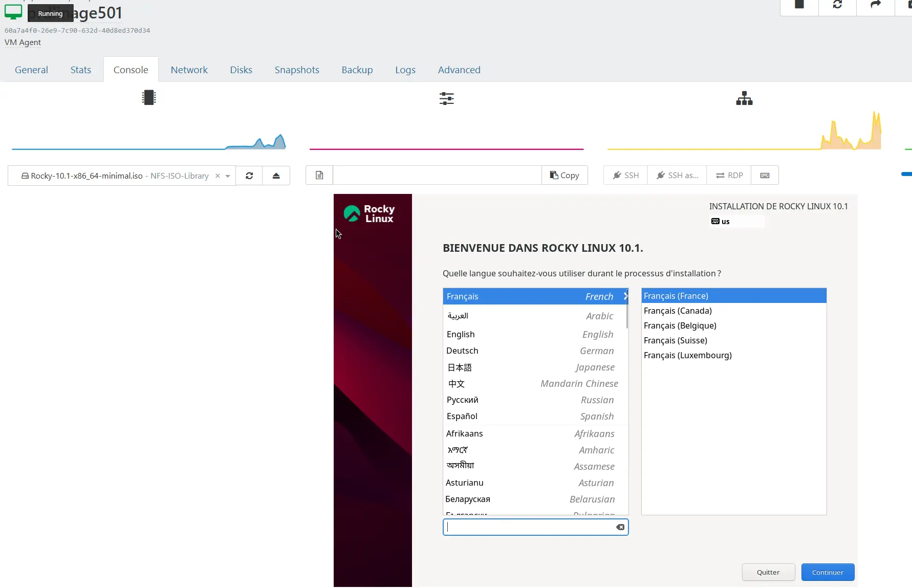Screen dimensions: 912x588
Task: Clear the selected Rocky ISO with the X
Action: coord(218,176)
